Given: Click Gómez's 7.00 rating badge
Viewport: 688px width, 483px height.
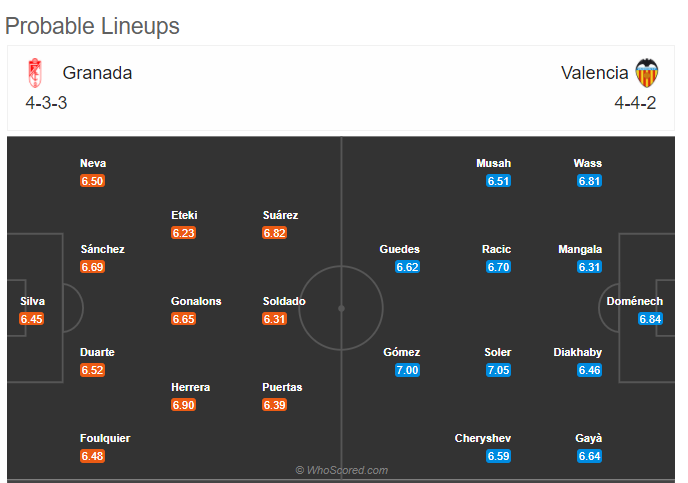Looking at the screenshot, I should tap(407, 370).
